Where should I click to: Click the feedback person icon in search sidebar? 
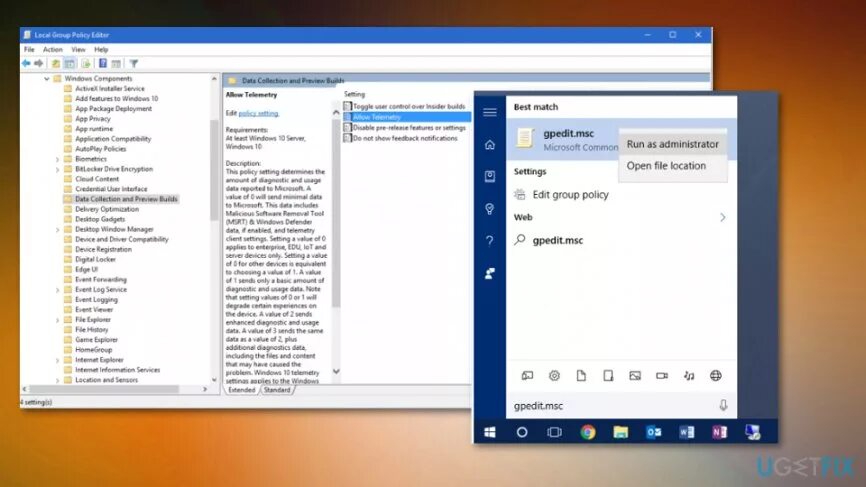click(x=490, y=273)
